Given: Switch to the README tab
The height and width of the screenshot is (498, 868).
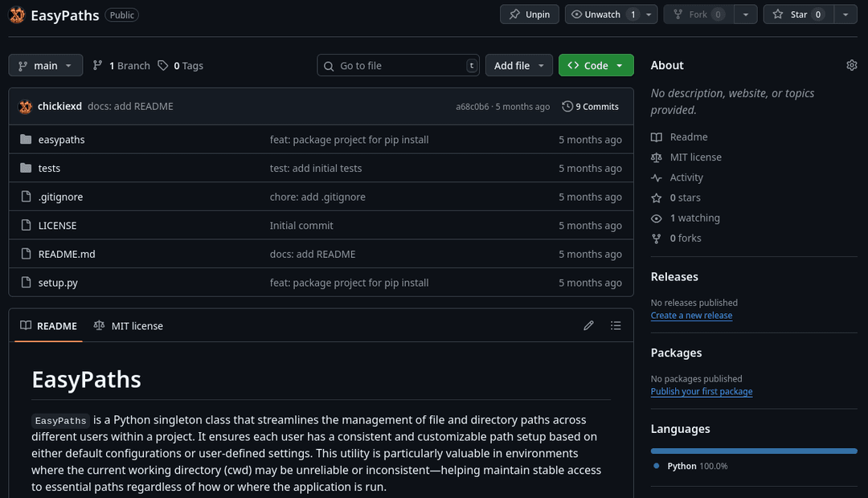Looking at the screenshot, I should click(x=49, y=326).
